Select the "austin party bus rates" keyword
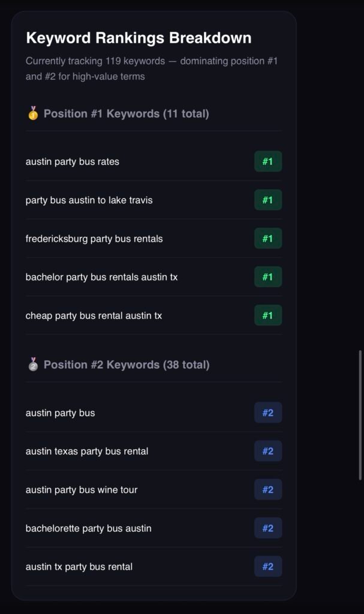This screenshot has height=614, width=364. [x=73, y=161]
